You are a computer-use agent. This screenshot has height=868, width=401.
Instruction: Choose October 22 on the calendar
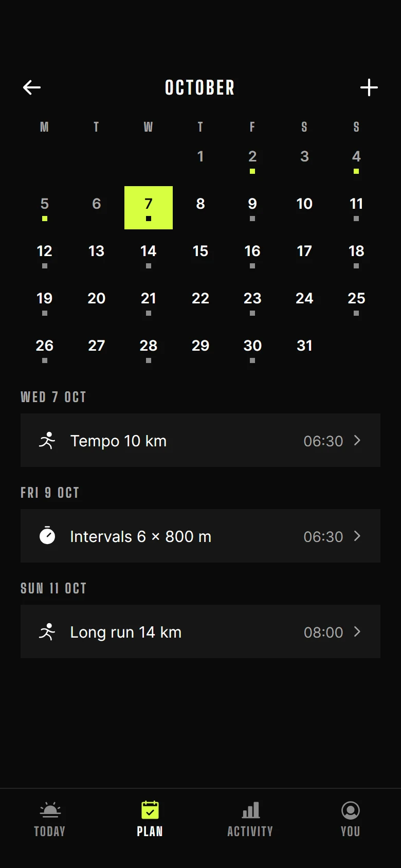click(200, 302)
